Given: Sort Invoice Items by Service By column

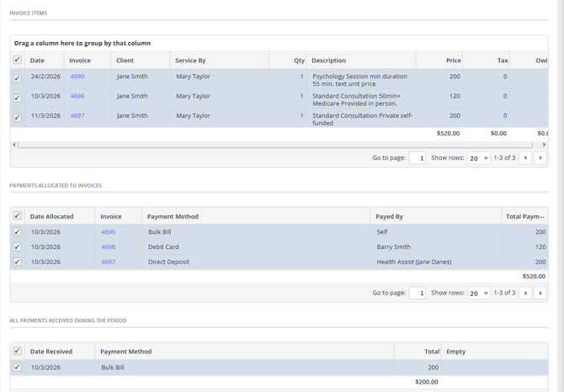Looking at the screenshot, I should [190, 61].
